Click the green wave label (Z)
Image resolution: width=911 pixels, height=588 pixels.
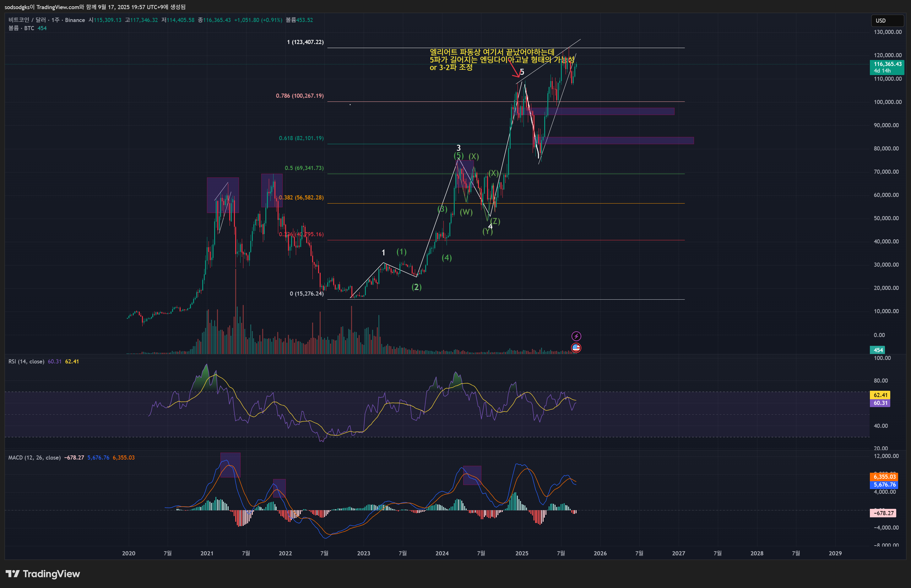tap(495, 221)
